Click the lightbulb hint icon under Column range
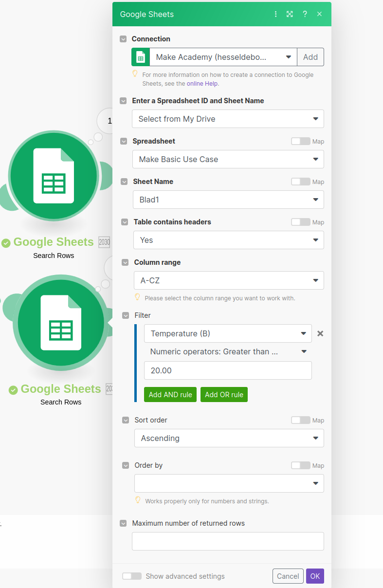383x588 pixels. pyautogui.click(x=138, y=297)
